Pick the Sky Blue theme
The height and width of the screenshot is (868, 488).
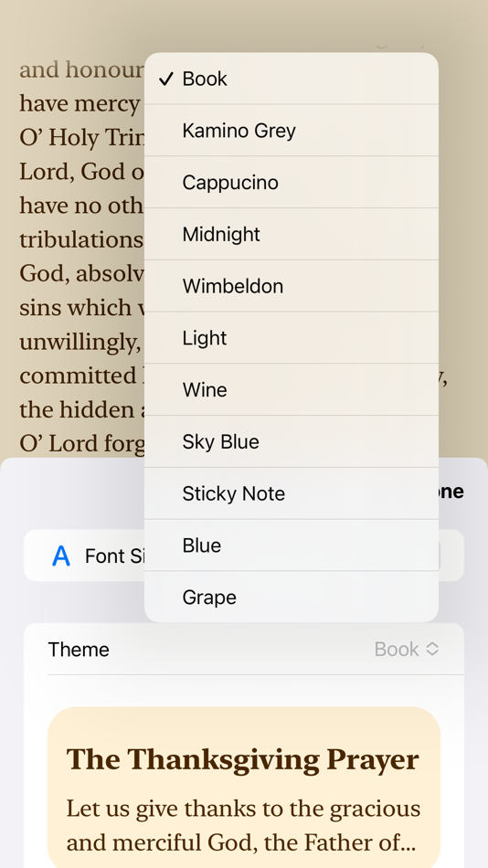tap(292, 441)
